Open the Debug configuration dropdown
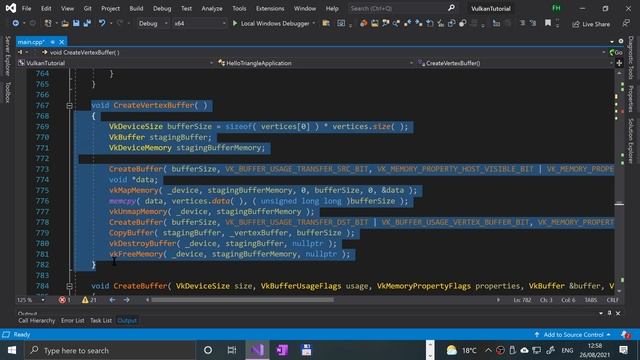This screenshot has height=360, width=640. [x=153, y=24]
